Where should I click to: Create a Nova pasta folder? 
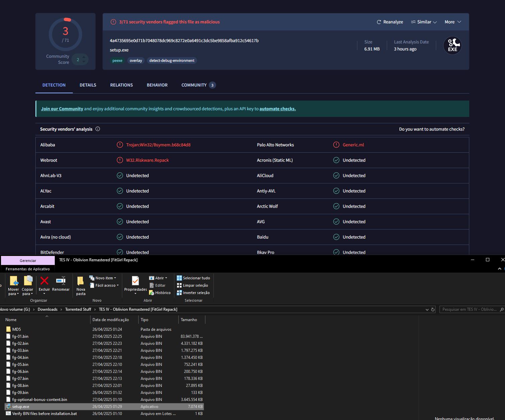pyautogui.click(x=81, y=286)
